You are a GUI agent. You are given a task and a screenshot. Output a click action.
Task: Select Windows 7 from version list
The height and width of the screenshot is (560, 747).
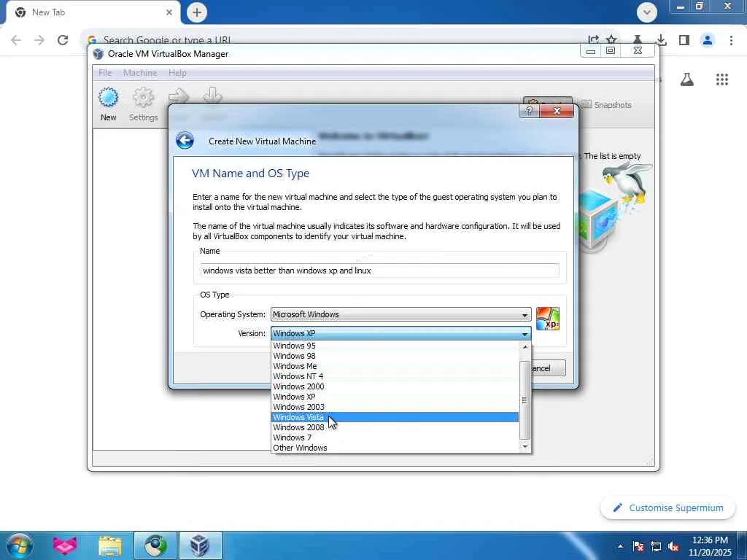click(x=395, y=437)
